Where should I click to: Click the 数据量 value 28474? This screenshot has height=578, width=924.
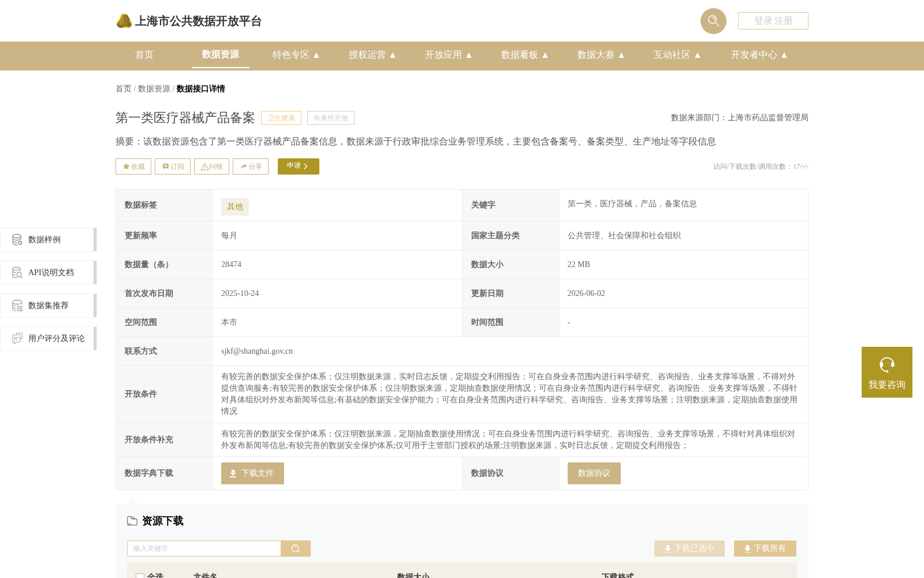coord(231,264)
